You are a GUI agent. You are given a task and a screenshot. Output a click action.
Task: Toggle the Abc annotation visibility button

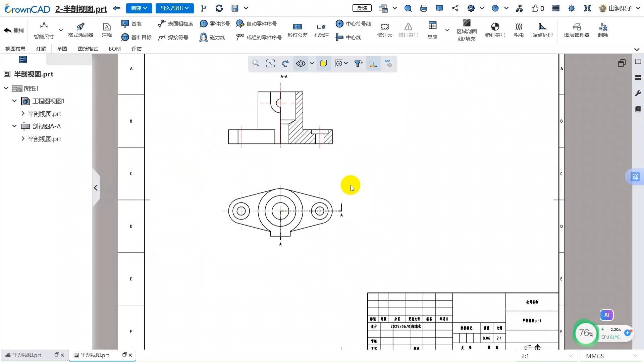coord(388,63)
